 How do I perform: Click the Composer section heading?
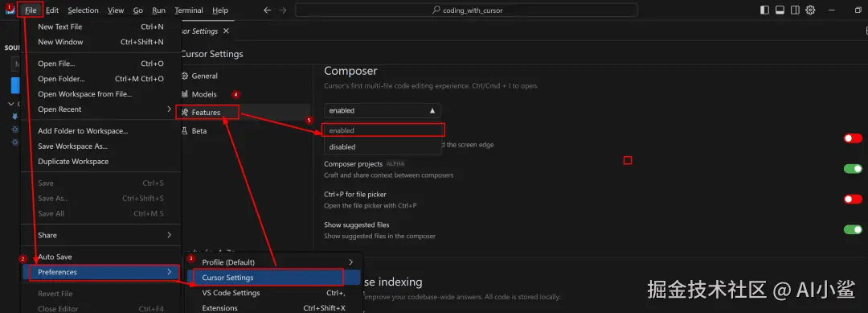pos(350,71)
